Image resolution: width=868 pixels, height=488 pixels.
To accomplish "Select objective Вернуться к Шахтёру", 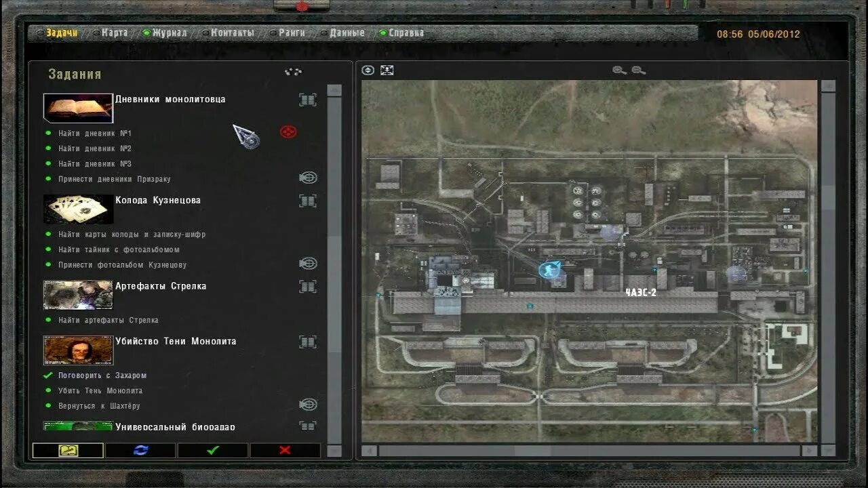I will pyautogui.click(x=99, y=406).
